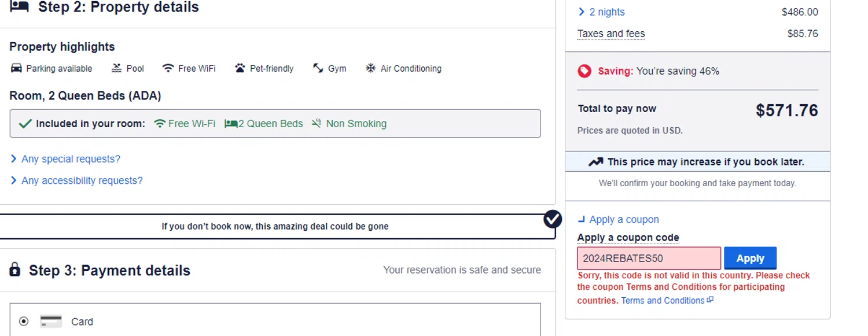Click the Pet-friendly paw icon

[x=240, y=68]
